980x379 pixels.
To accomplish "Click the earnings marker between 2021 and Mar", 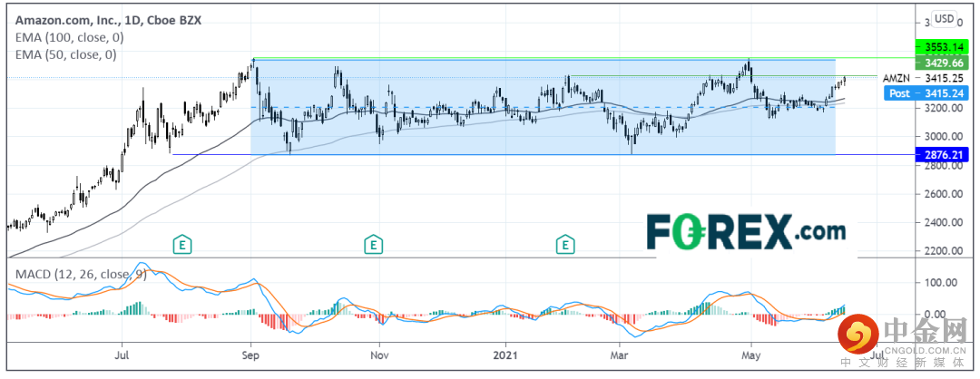I will click(565, 245).
